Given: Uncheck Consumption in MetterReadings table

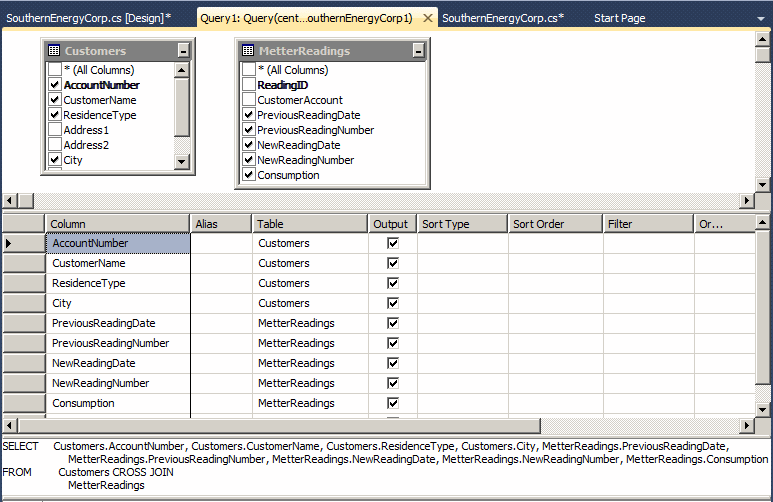Looking at the screenshot, I should (x=249, y=175).
